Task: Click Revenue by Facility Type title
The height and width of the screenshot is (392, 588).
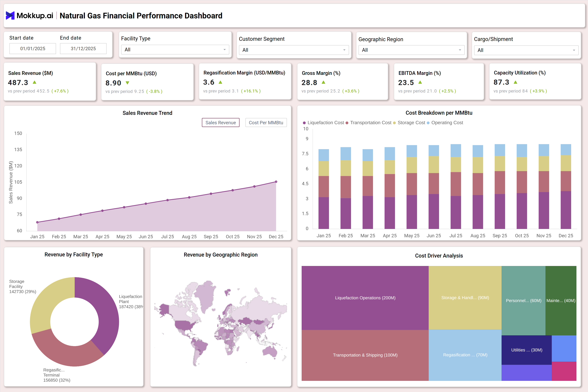Action: pyautogui.click(x=74, y=254)
